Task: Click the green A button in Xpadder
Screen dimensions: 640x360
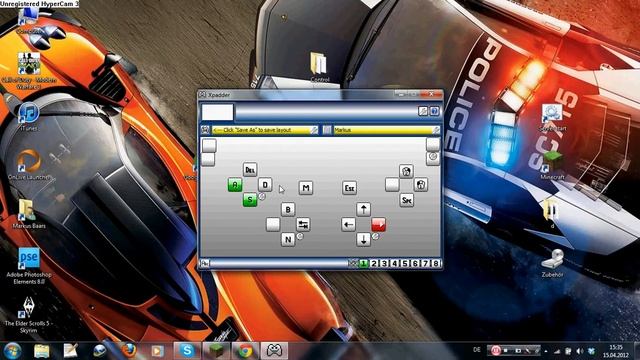Action: point(235,185)
